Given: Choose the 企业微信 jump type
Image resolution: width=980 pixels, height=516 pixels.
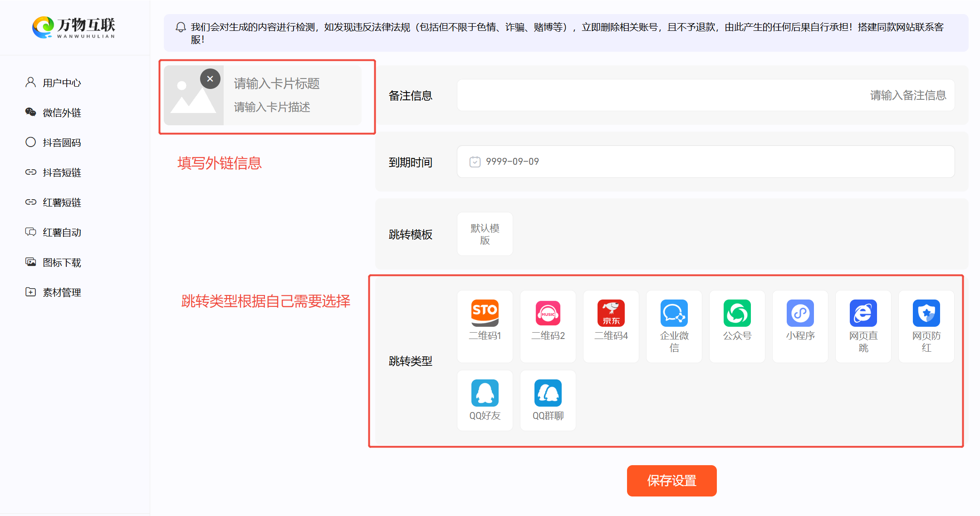Looking at the screenshot, I should 674,326.
